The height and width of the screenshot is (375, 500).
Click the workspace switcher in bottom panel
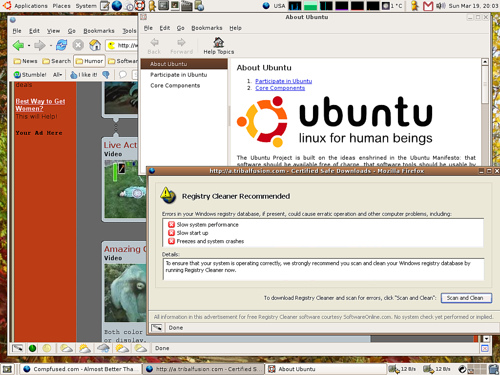[x=477, y=369]
